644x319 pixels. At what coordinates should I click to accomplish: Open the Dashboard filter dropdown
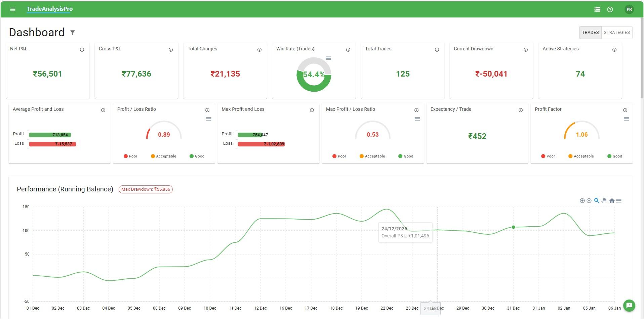tap(73, 32)
